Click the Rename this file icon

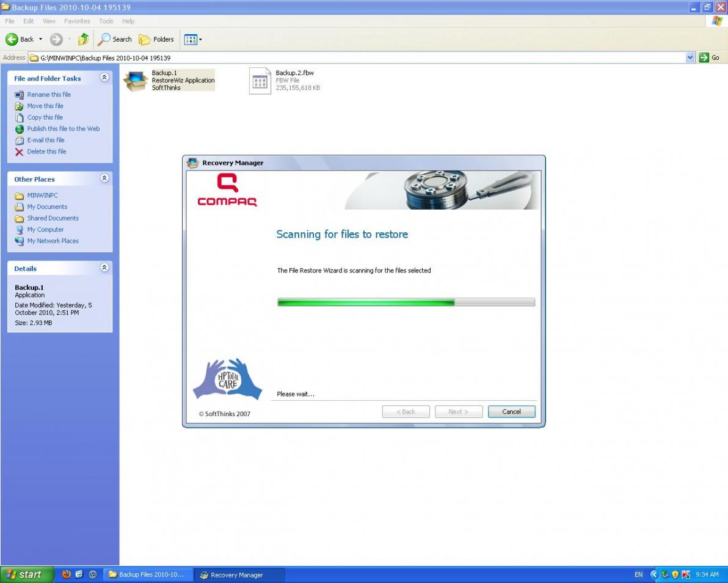[x=19, y=95]
